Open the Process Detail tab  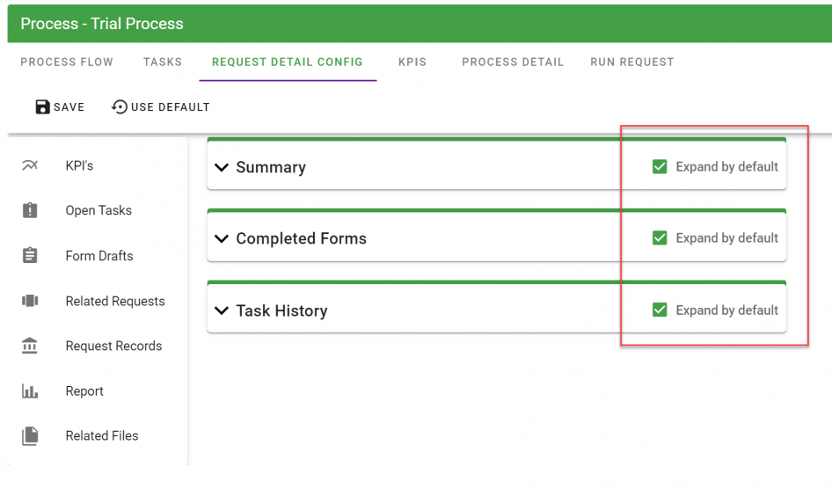513,62
